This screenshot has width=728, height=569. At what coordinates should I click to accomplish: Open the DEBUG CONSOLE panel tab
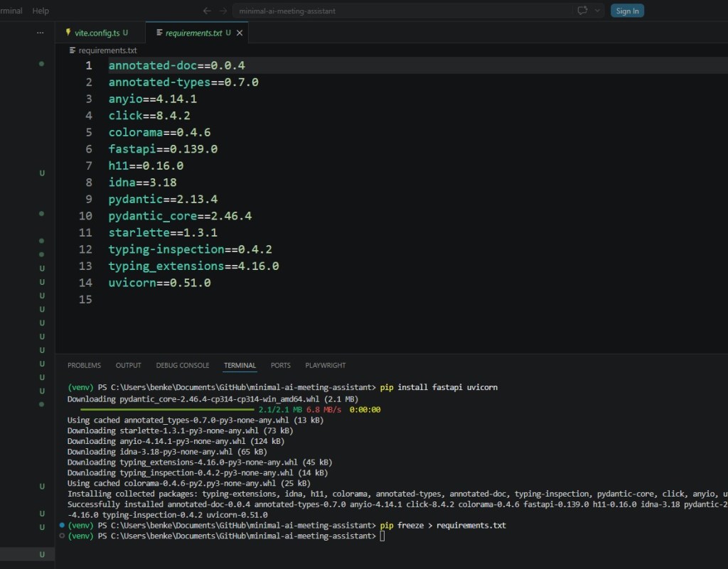coord(183,365)
